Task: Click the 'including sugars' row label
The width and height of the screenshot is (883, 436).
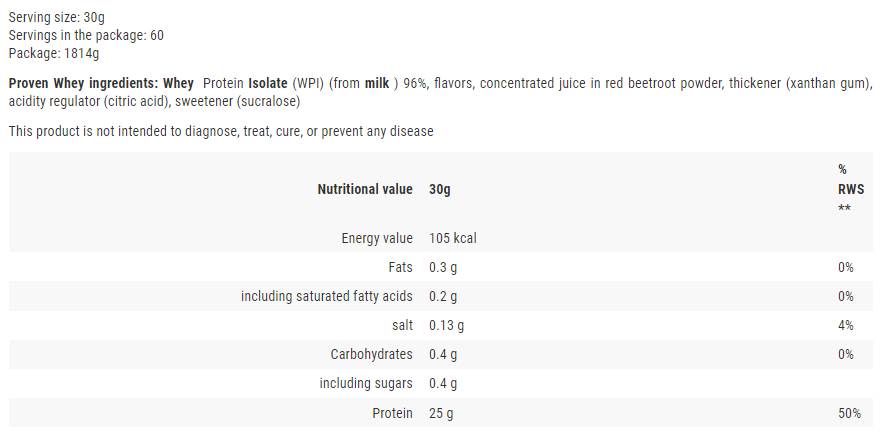Action: coord(366,383)
